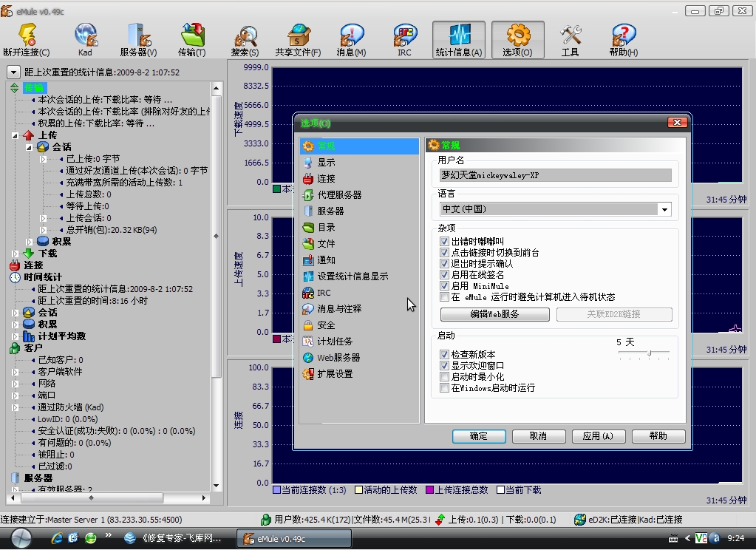Image resolution: width=756 pixels, height=550 pixels.
Task: Expand the 通过防火墙 (Kad) tree node
Action: pos(15,407)
